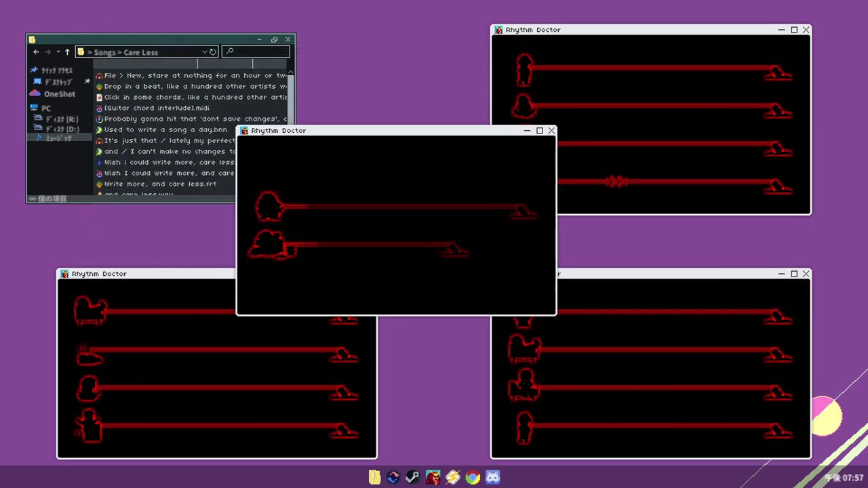Maximize the center Rhythm Doctor window
Viewport: 868px width, 488px height.
540,130
